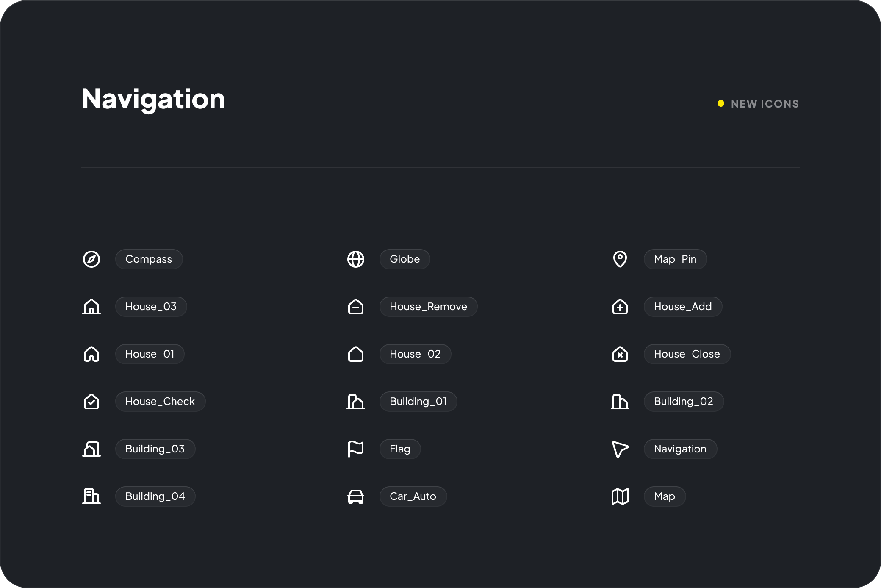The width and height of the screenshot is (881, 588).
Task: Click the Map_Pin location icon
Action: [620, 259]
